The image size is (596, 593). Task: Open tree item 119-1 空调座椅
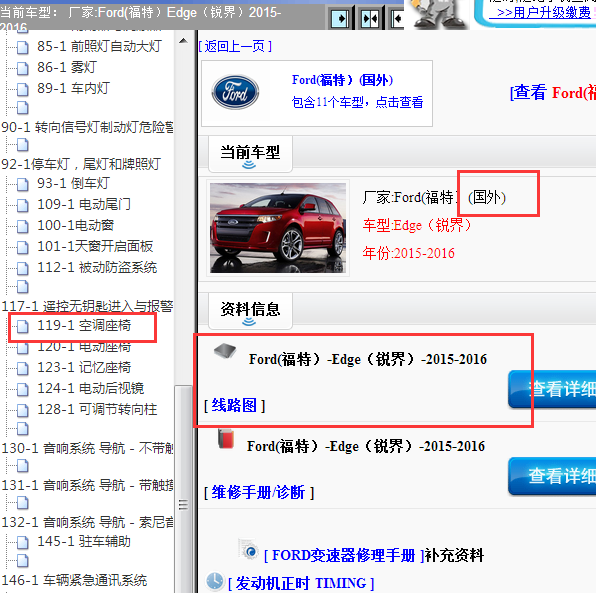coord(84,325)
